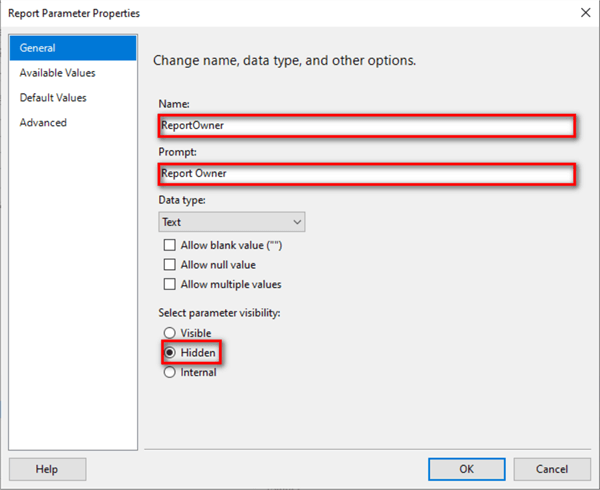
Task: Select the Visible radio button
Action: tap(169, 333)
